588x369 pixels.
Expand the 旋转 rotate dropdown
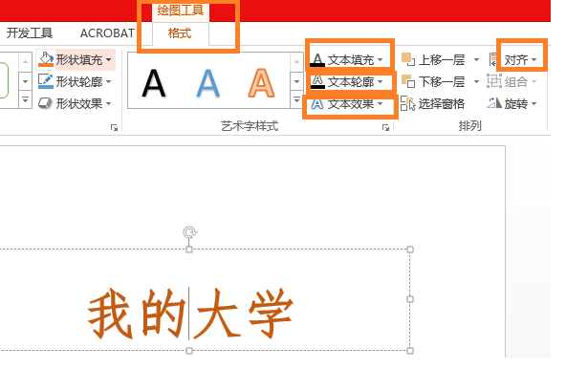[534, 103]
